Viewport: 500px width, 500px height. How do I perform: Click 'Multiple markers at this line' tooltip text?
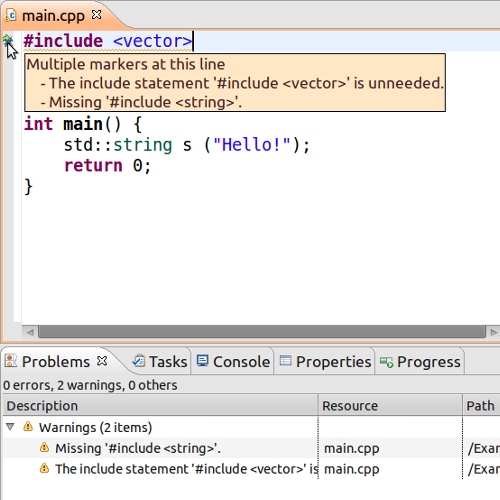(126, 64)
